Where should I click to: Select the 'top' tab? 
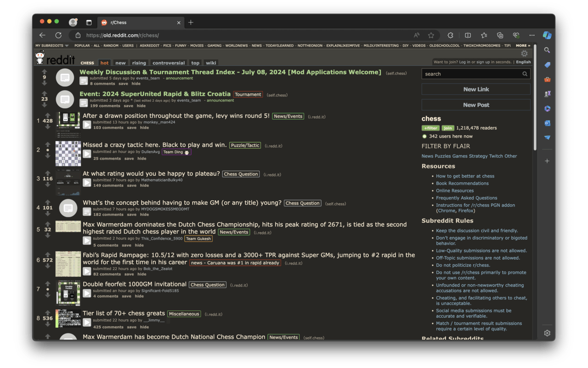click(195, 63)
